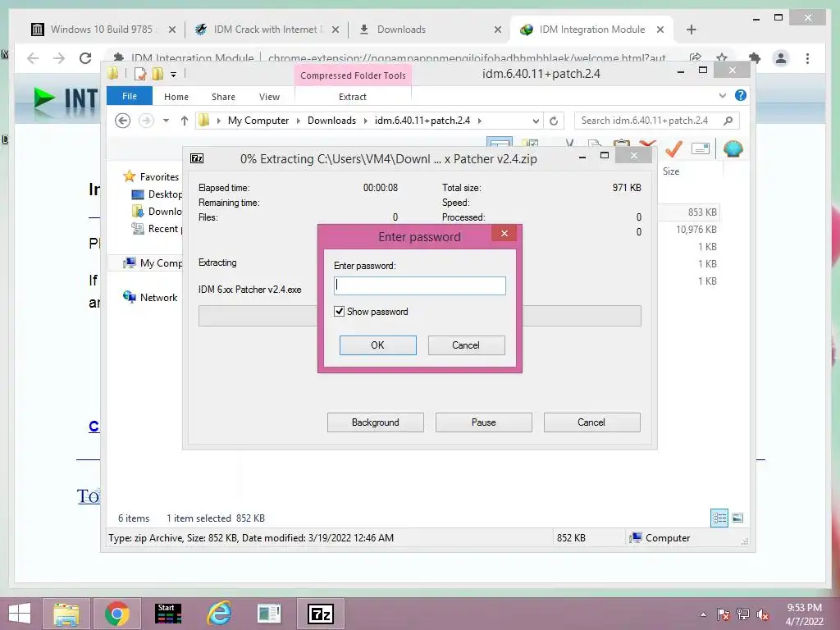840x630 pixels.
Task: Switch to Windows 10 Build 9785 Chrome tab
Action: [103, 30]
